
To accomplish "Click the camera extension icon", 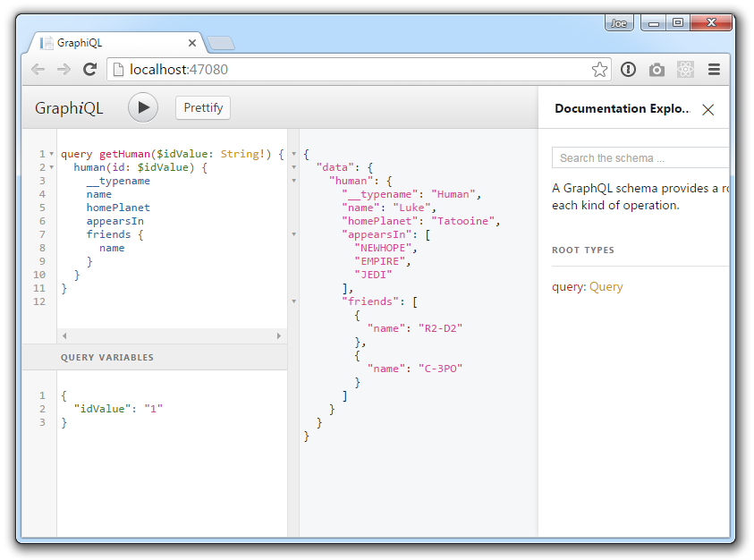I will tap(657, 71).
